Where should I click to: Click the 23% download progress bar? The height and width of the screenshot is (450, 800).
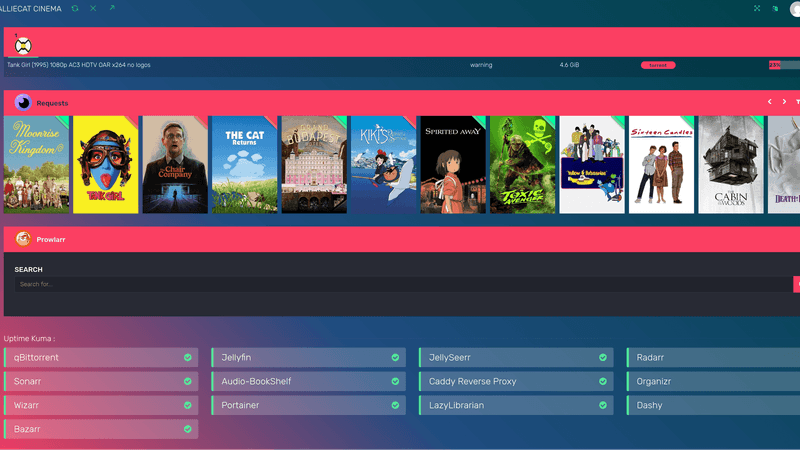pos(784,65)
